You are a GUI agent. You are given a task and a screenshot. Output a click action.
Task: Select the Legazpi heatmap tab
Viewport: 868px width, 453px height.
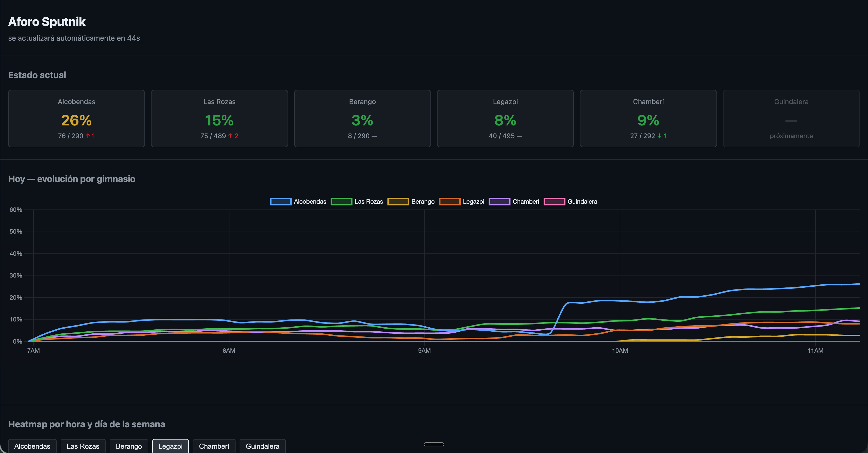(x=171, y=446)
